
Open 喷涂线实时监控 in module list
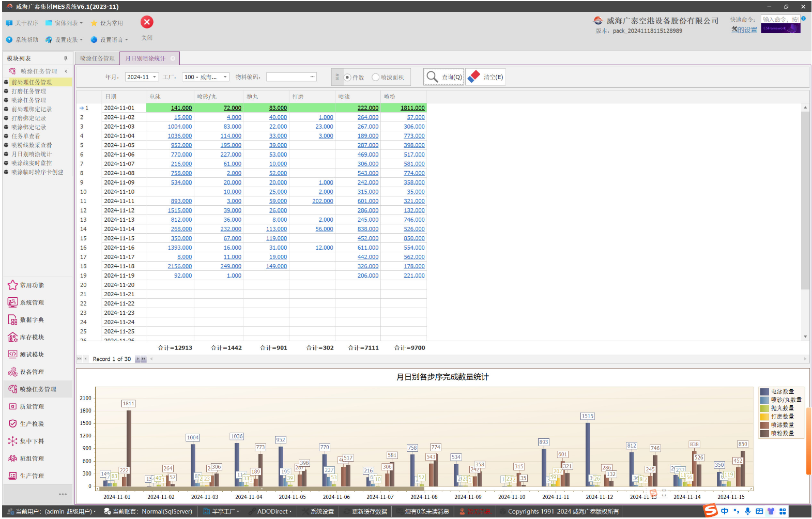(32, 163)
